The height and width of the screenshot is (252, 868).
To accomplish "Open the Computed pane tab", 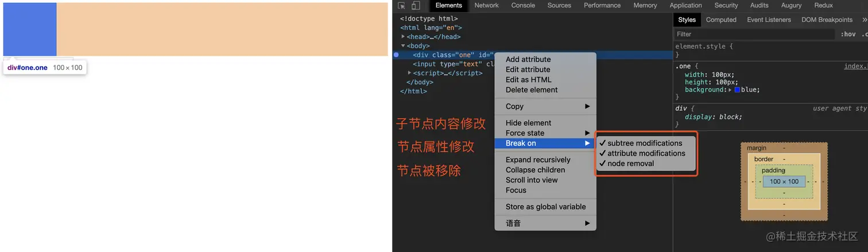I will click(x=721, y=20).
